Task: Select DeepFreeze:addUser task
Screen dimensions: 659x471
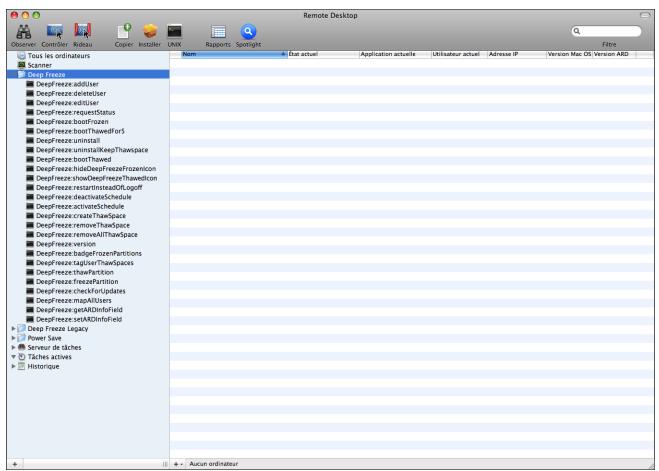Action: pos(67,84)
